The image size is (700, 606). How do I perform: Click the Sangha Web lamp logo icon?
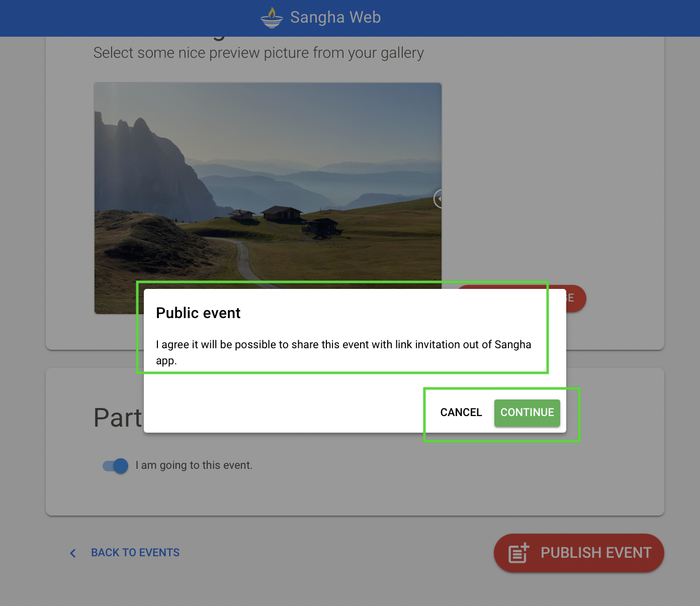(272, 18)
